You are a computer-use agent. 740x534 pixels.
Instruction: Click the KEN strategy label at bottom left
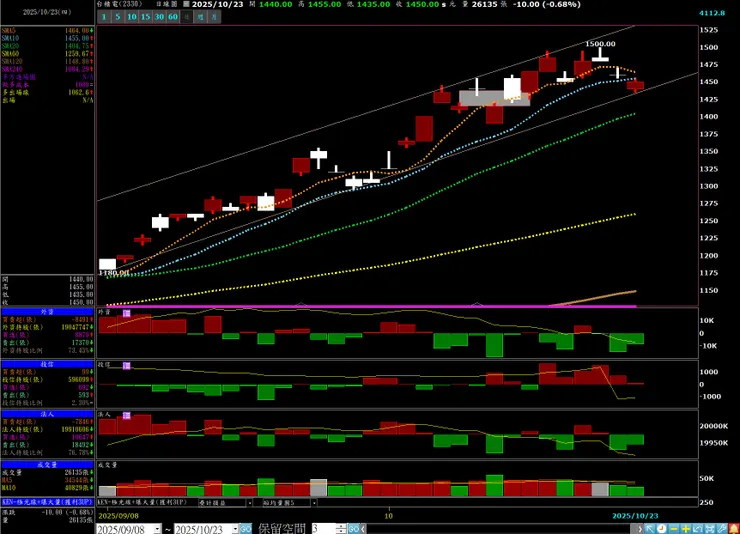pyautogui.click(x=47, y=502)
